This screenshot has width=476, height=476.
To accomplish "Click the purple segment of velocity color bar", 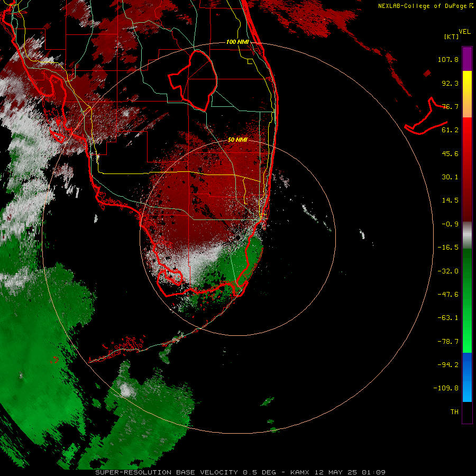I will 467,59.
